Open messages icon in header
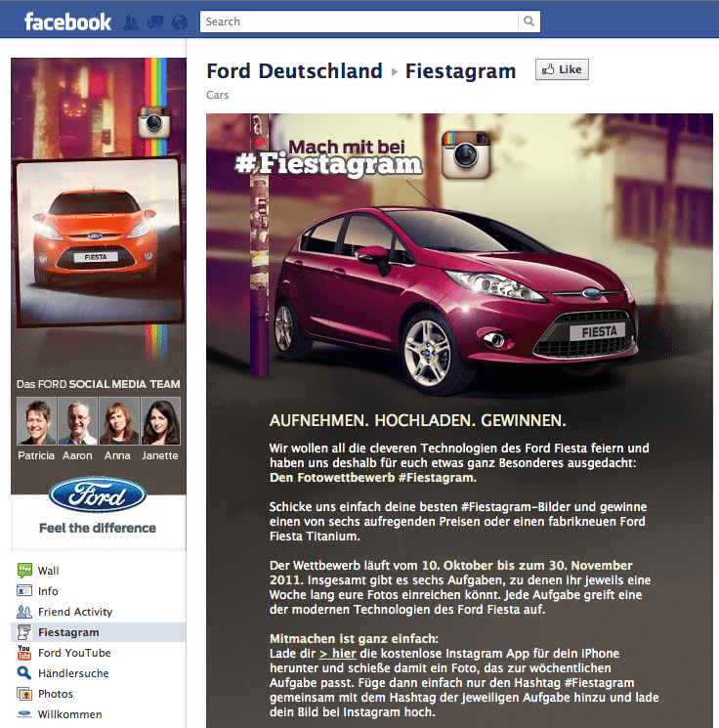This screenshot has width=719, height=728. click(155, 22)
